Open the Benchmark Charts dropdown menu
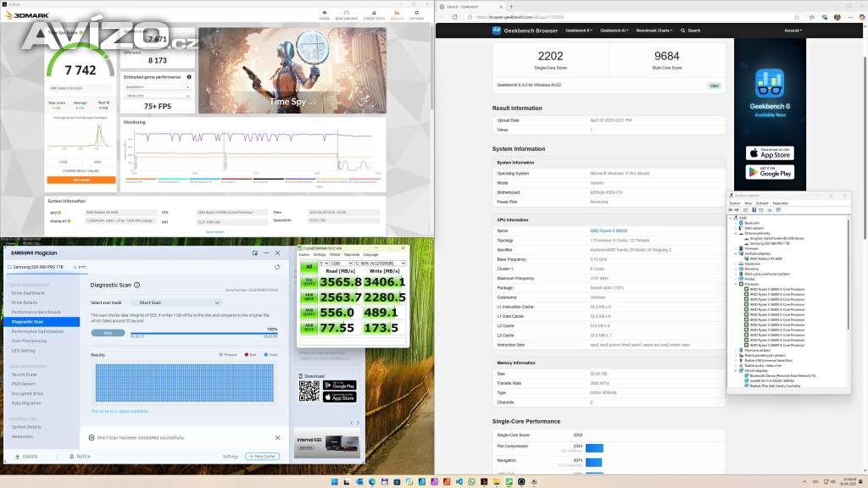868x488 pixels. pos(654,30)
